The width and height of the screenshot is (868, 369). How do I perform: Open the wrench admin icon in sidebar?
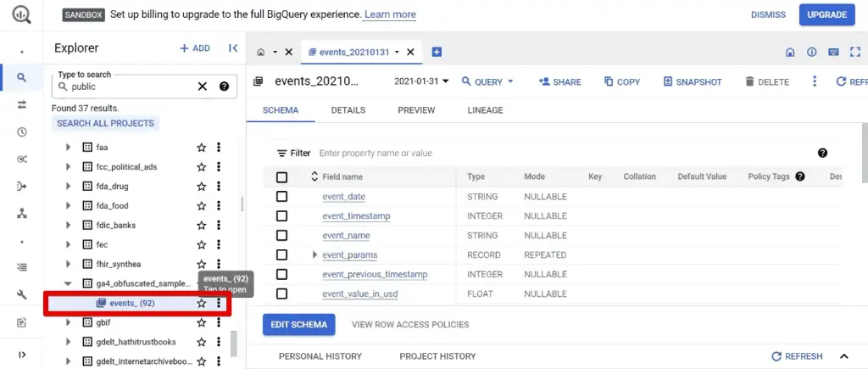[21, 294]
